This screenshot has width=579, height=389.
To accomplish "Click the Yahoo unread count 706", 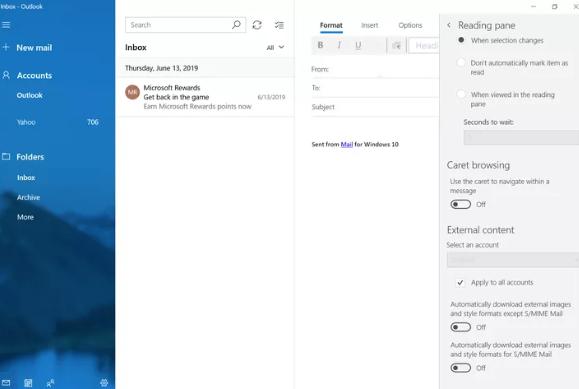I will (x=93, y=122).
